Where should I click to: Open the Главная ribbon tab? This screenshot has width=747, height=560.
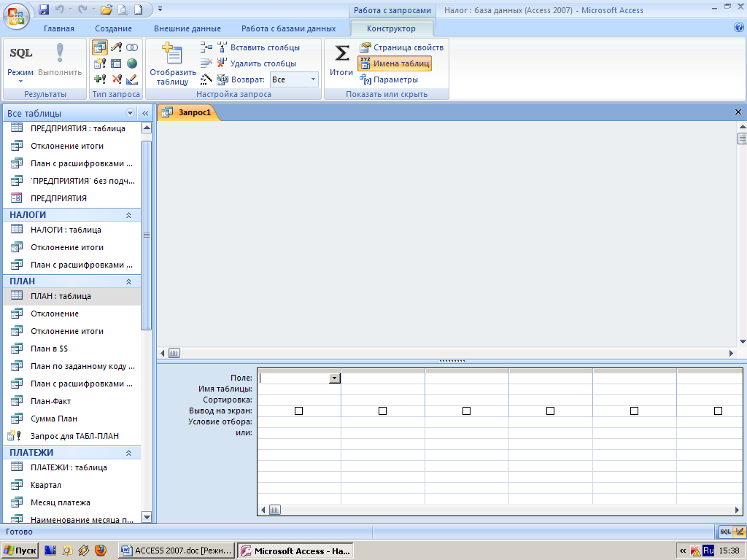[59, 28]
